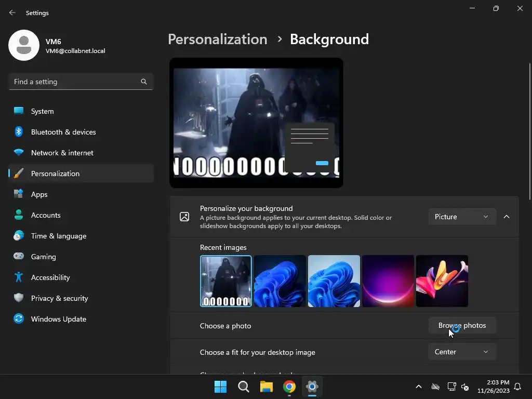This screenshot has height=399, width=532.
Task: Click the 'Choose a photo' label
Action: point(225,326)
